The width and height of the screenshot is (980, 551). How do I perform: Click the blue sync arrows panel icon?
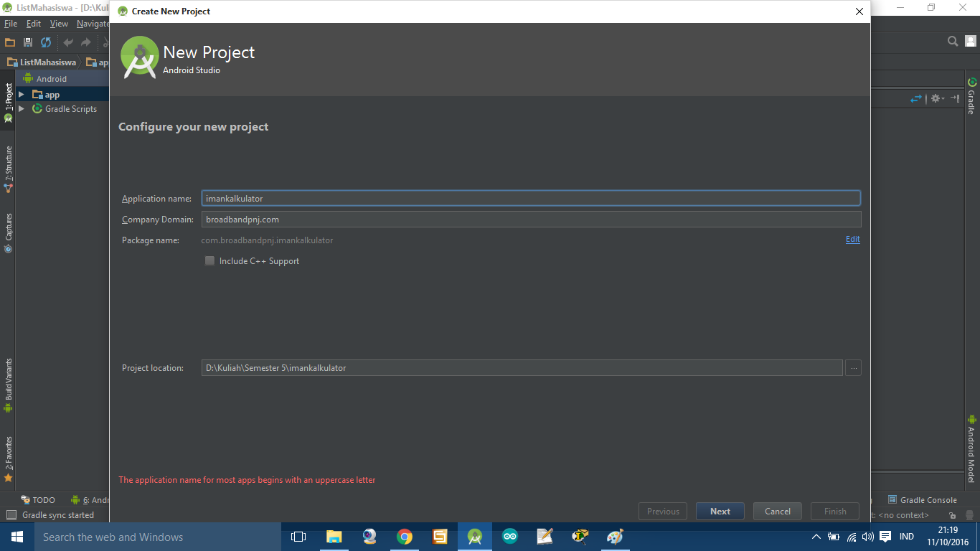(x=916, y=98)
